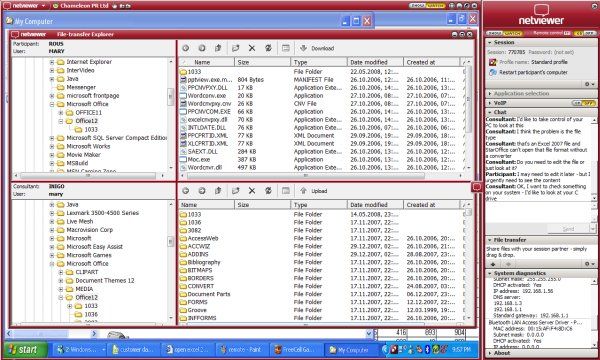This screenshot has width=600, height=360.
Task: Select excelcnvpxy.dll in participant file list
Action: pos(207,120)
